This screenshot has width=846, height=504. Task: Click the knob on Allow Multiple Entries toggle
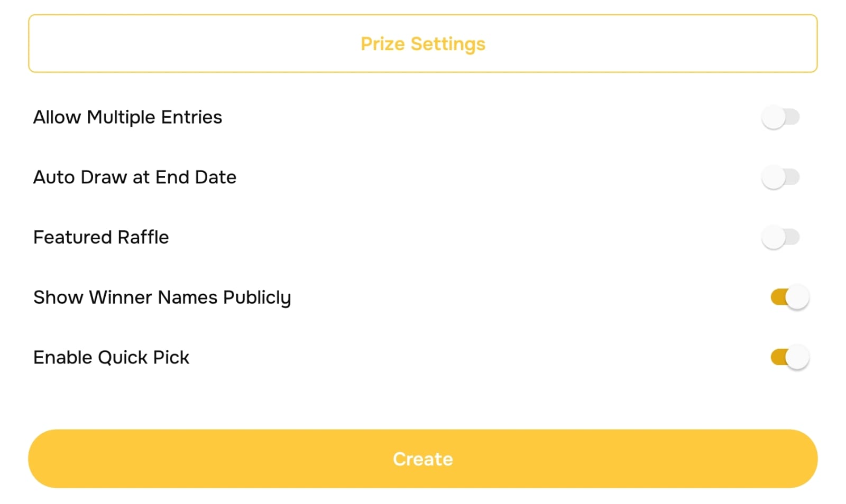774,117
